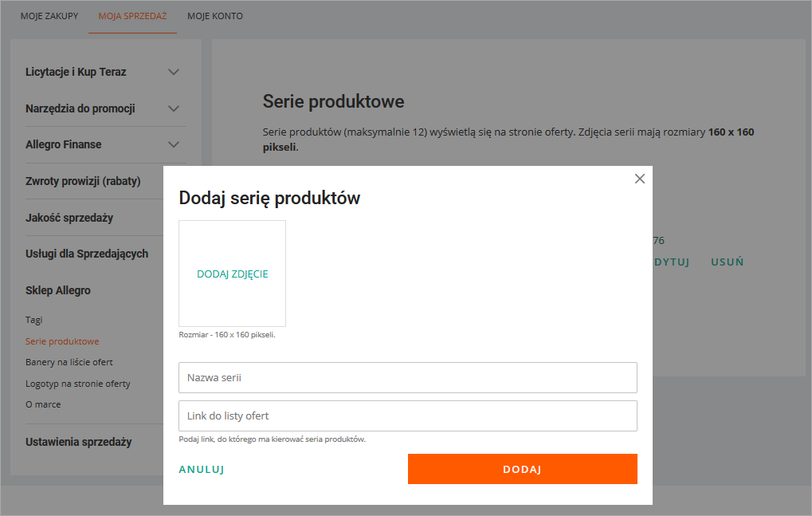Open the Tagi sidebar link
The width and height of the screenshot is (812, 516).
34,320
